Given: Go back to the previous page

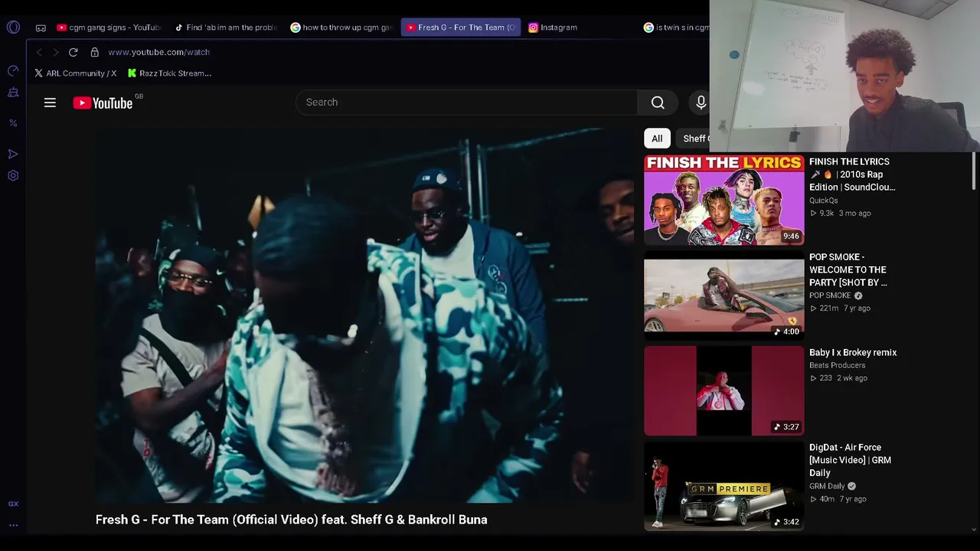Looking at the screenshot, I should click(39, 52).
